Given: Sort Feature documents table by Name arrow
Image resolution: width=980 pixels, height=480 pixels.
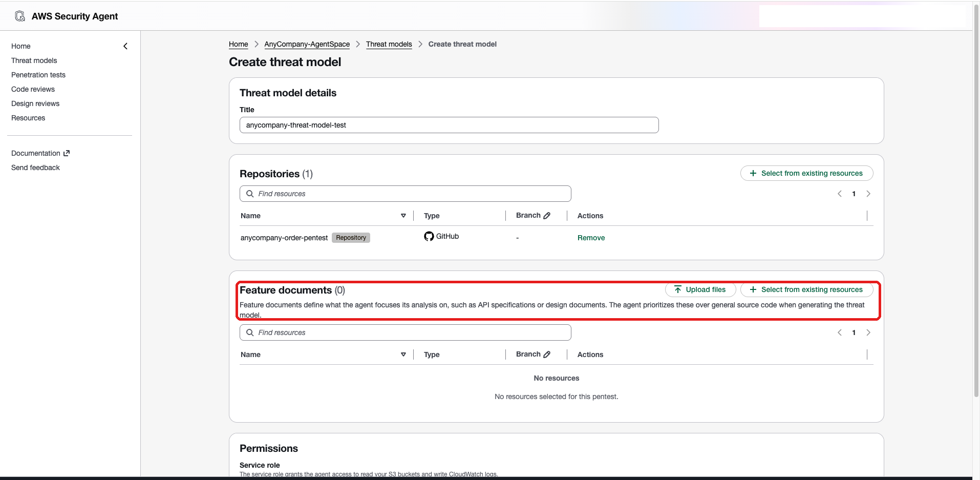Looking at the screenshot, I should [403, 354].
